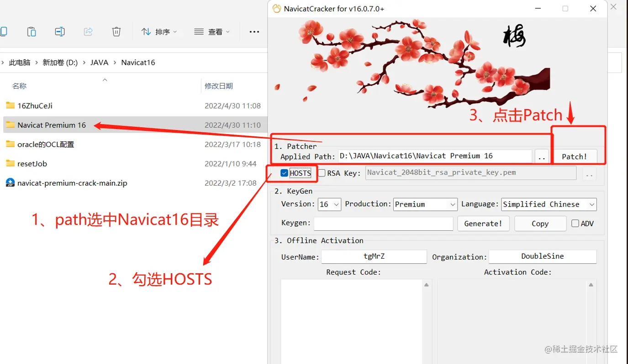Open the three-dot more options menu
The image size is (628, 364).
[x=254, y=32]
